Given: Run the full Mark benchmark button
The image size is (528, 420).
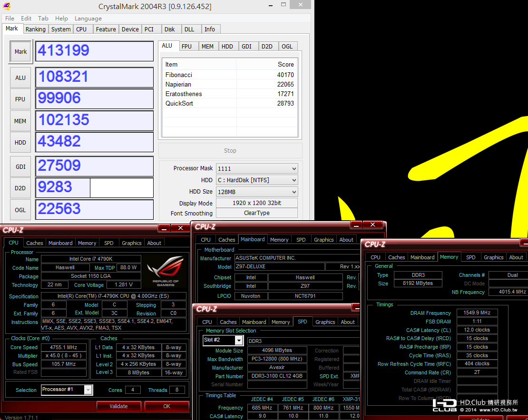Looking at the screenshot, I should 20,51.
